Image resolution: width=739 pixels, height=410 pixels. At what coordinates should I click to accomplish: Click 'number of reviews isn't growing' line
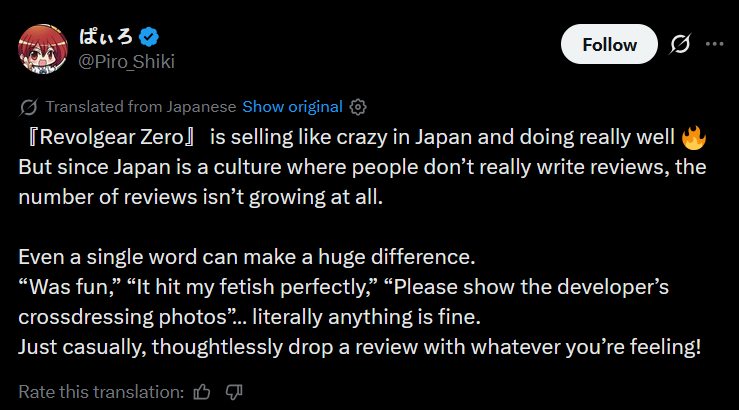200,196
